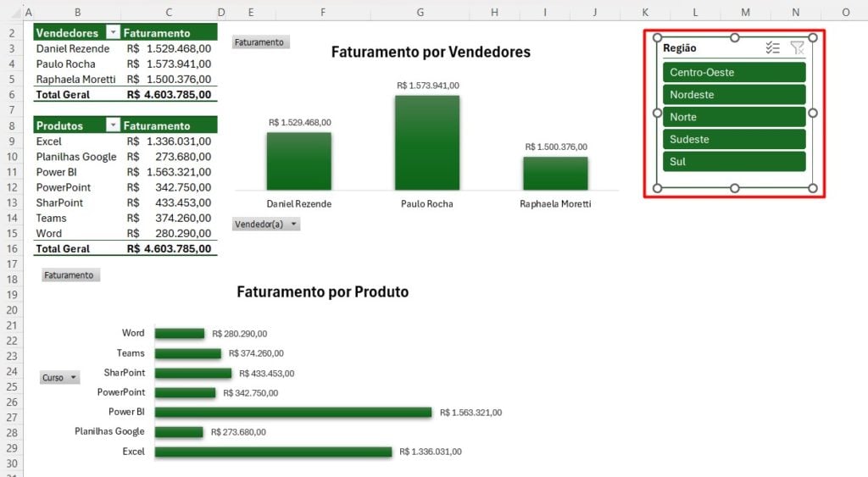Select Centro-Oeste in the slicer
The image size is (868, 477).
[x=734, y=73]
